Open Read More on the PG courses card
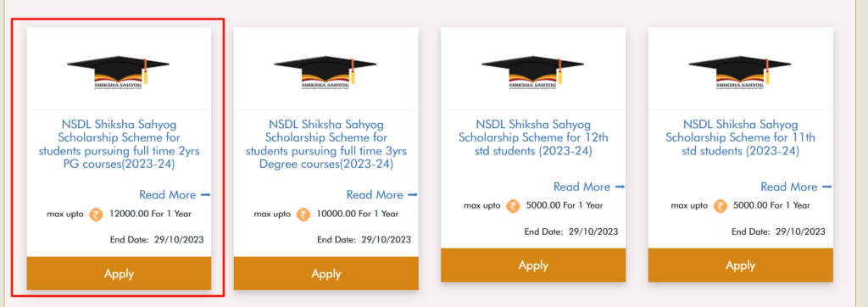 (x=175, y=194)
